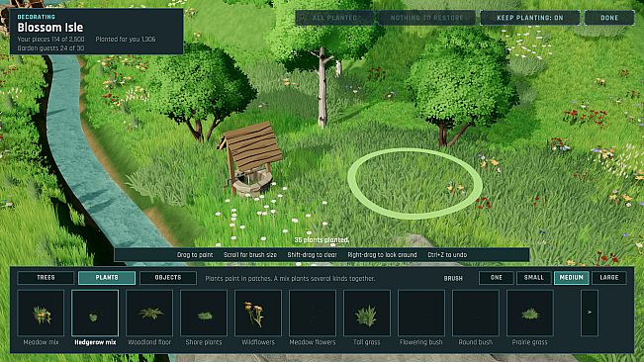Set brush size to One
Image resolution: width=644 pixels, height=362 pixels.
click(x=497, y=278)
